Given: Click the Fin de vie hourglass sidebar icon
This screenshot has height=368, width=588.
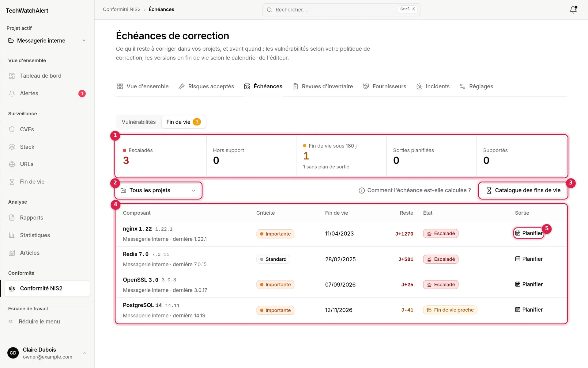Looking at the screenshot, I should 12,182.
